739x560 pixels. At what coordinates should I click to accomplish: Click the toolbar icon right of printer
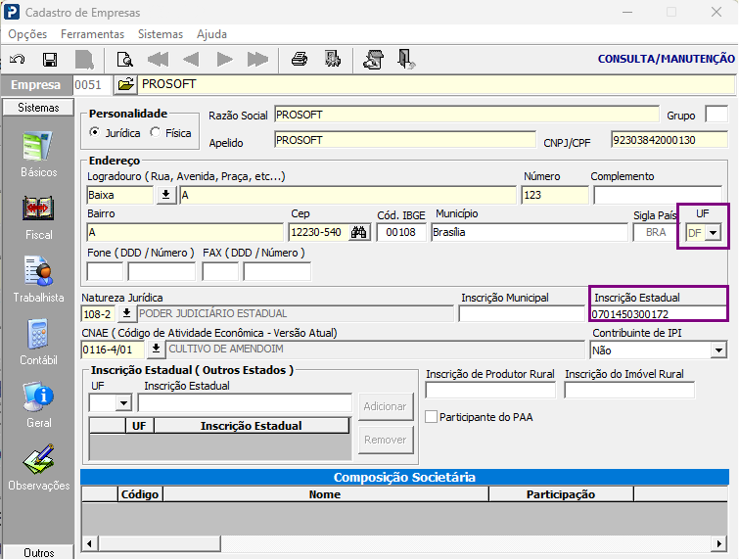333,60
